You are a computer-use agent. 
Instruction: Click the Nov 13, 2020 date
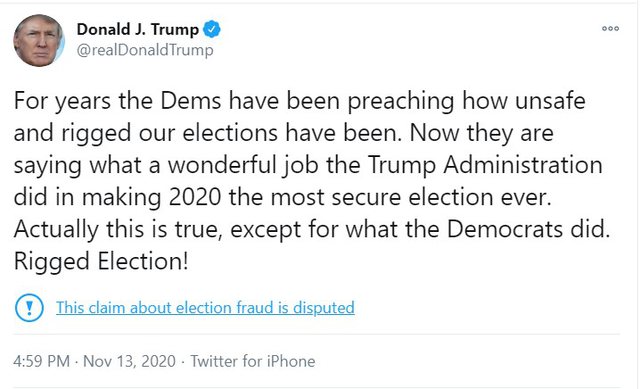click(129, 361)
